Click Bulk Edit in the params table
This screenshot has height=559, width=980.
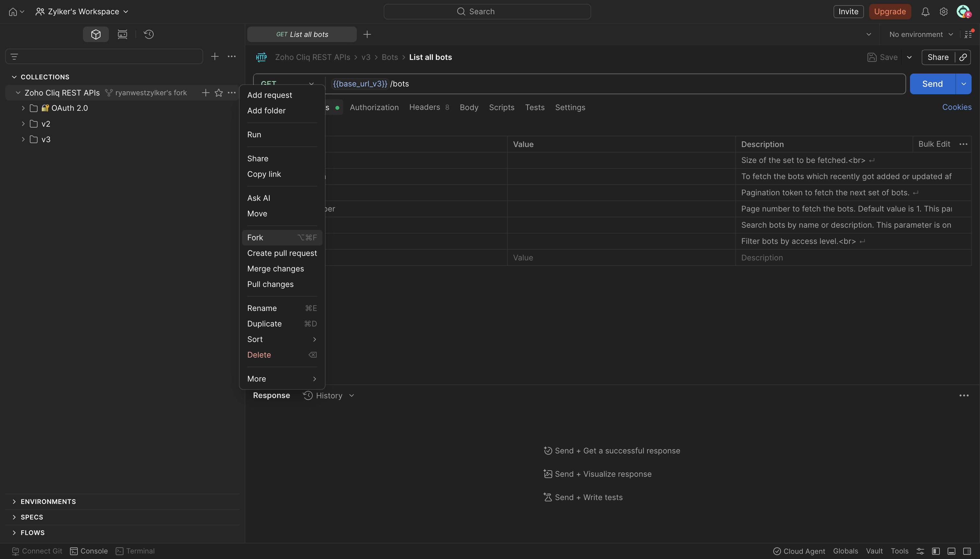(x=934, y=144)
